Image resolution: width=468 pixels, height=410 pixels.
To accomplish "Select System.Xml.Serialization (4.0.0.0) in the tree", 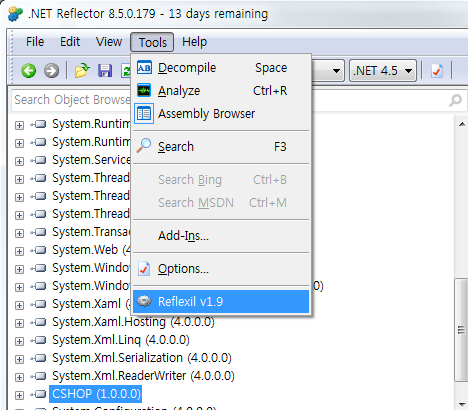I will point(142,358).
